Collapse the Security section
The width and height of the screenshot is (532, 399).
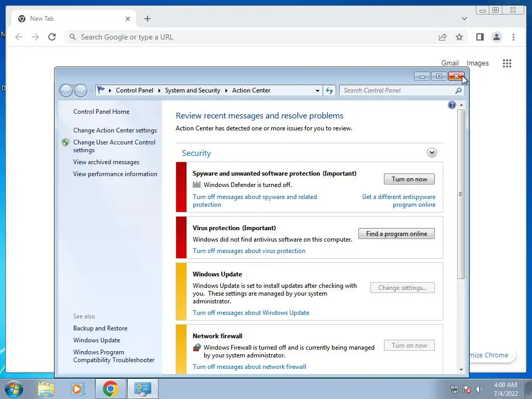432,153
